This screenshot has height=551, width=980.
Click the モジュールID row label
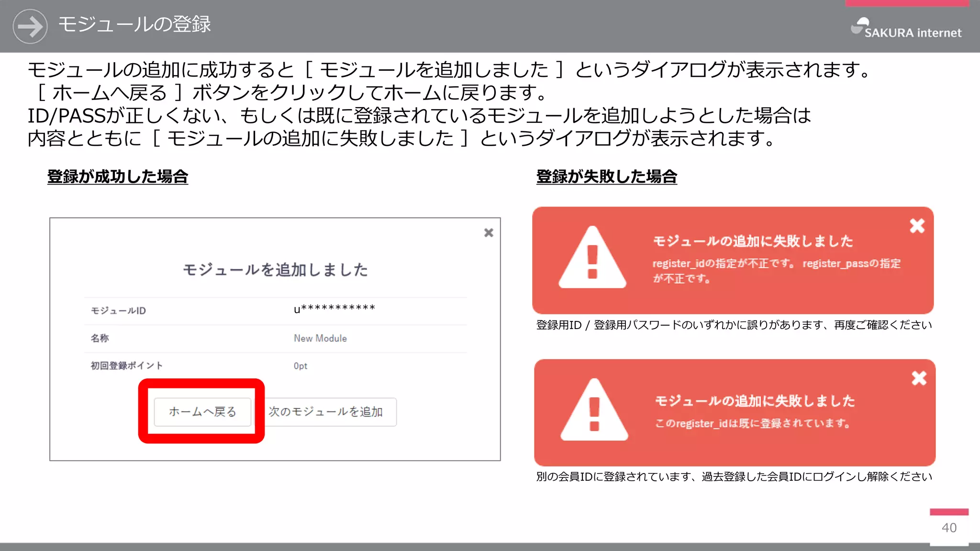(118, 311)
